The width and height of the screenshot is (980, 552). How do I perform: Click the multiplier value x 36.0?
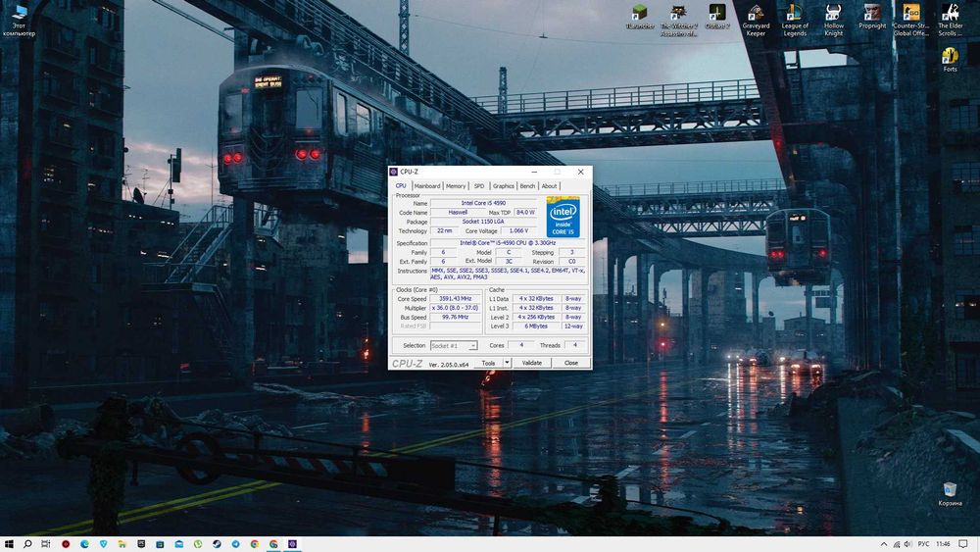[x=456, y=308]
